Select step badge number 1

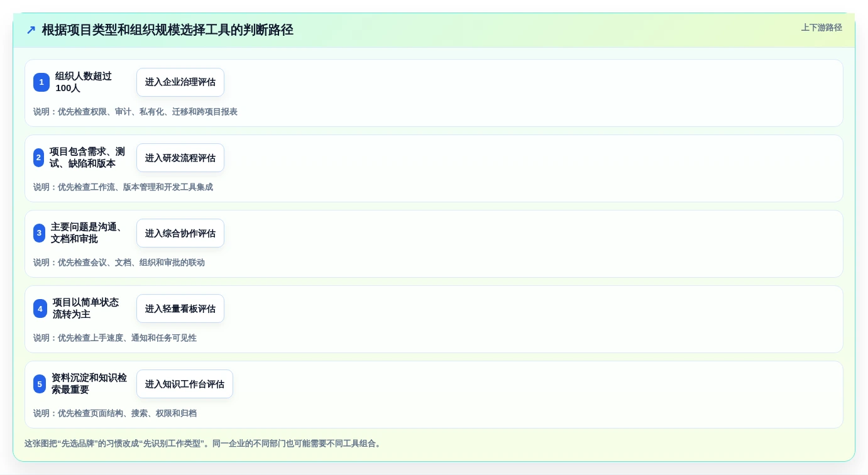click(41, 82)
